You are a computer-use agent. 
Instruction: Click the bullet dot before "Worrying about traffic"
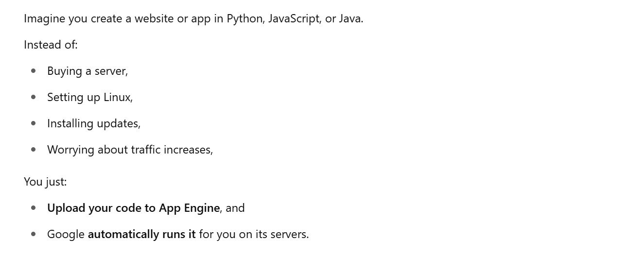[33, 150]
